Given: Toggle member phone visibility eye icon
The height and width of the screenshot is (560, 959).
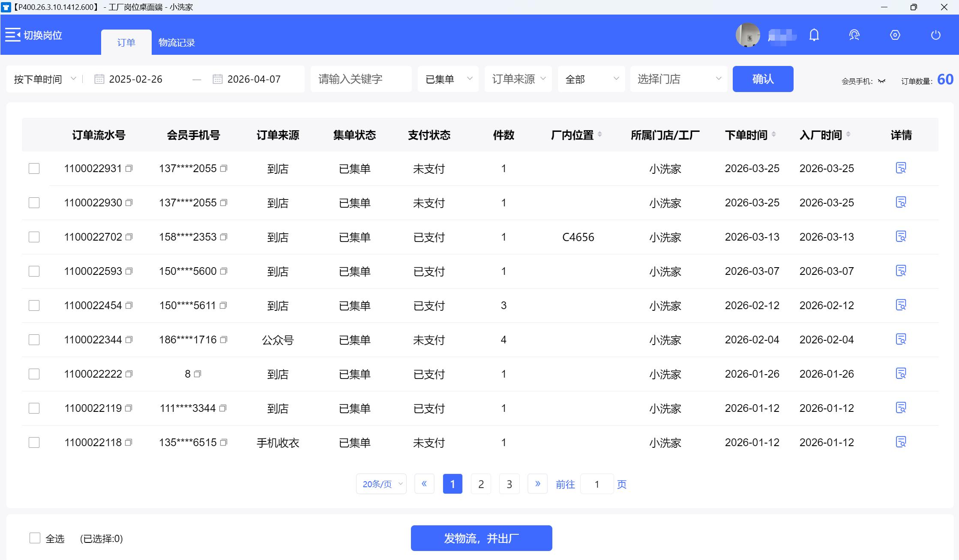Looking at the screenshot, I should [881, 81].
